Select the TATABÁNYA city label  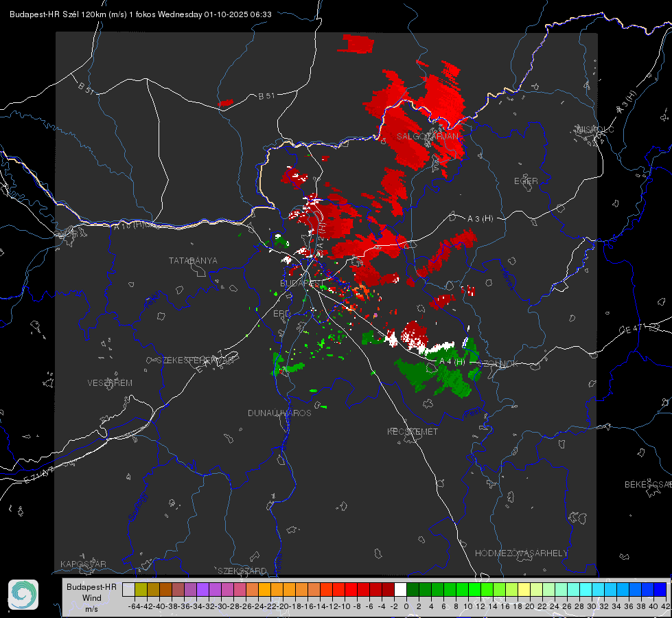pos(193,260)
